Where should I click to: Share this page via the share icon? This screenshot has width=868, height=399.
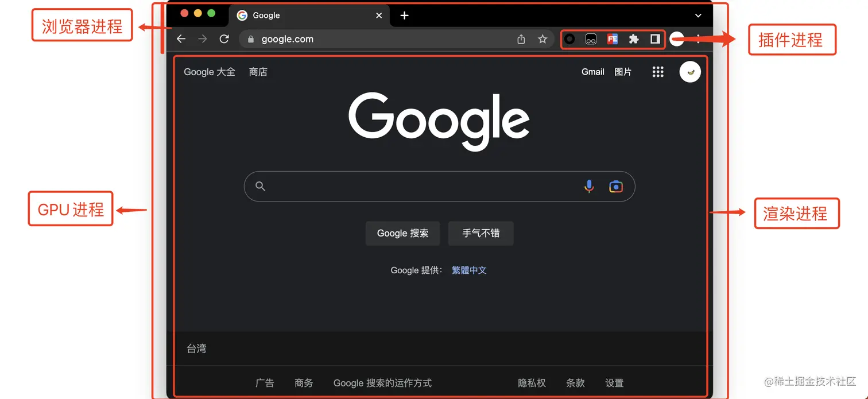coord(521,39)
